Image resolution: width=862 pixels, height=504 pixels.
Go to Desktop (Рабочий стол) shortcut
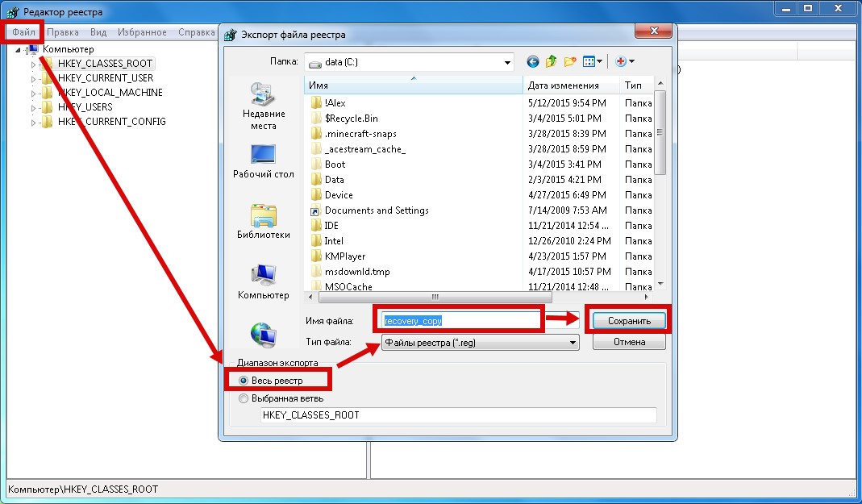(264, 161)
